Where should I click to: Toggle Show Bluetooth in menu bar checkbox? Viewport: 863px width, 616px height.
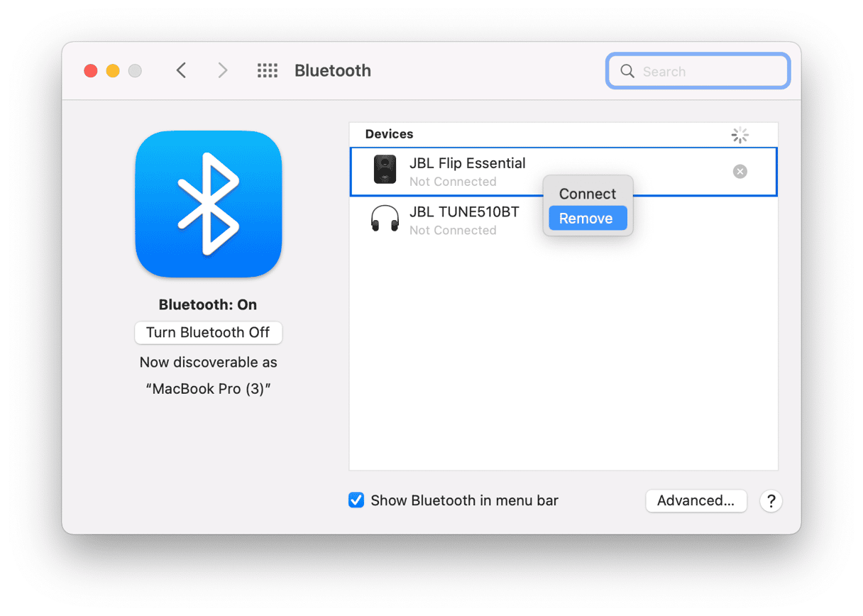356,500
